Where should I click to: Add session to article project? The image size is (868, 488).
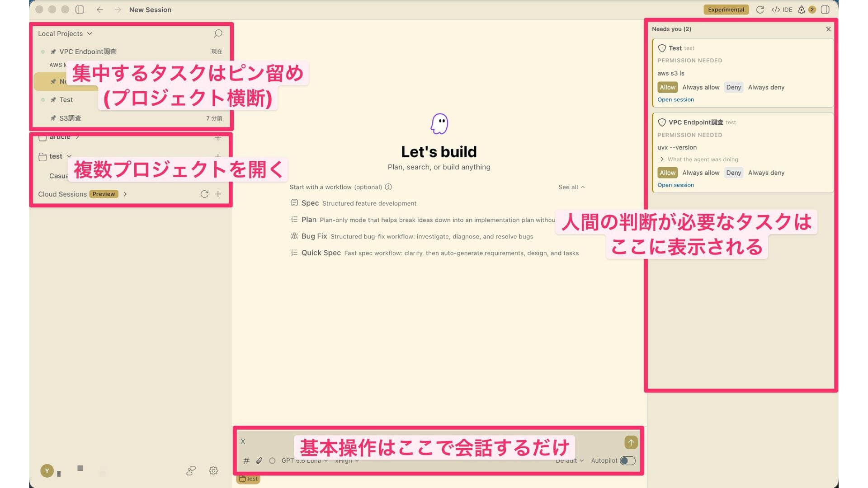coord(218,137)
